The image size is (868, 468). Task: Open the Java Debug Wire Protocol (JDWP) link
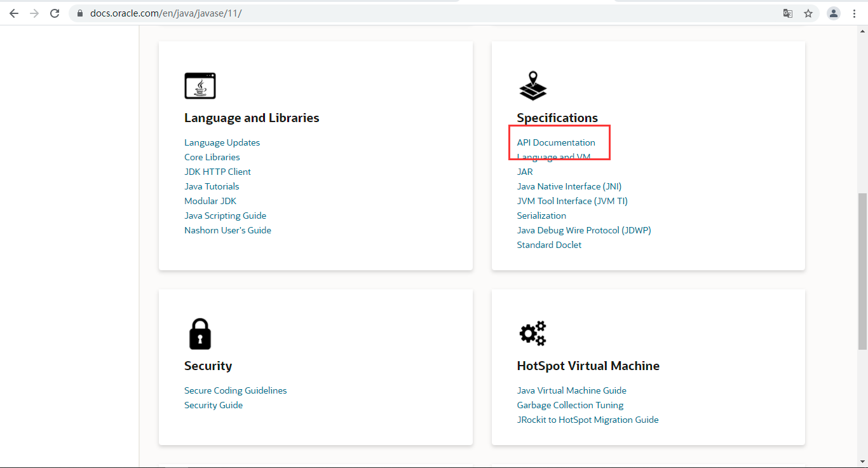(584, 230)
